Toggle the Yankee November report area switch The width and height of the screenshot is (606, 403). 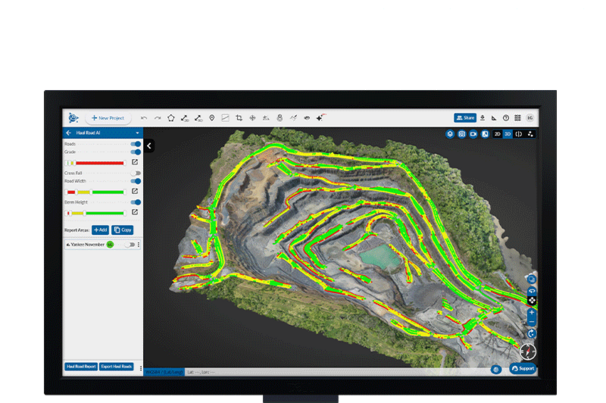[x=130, y=245]
